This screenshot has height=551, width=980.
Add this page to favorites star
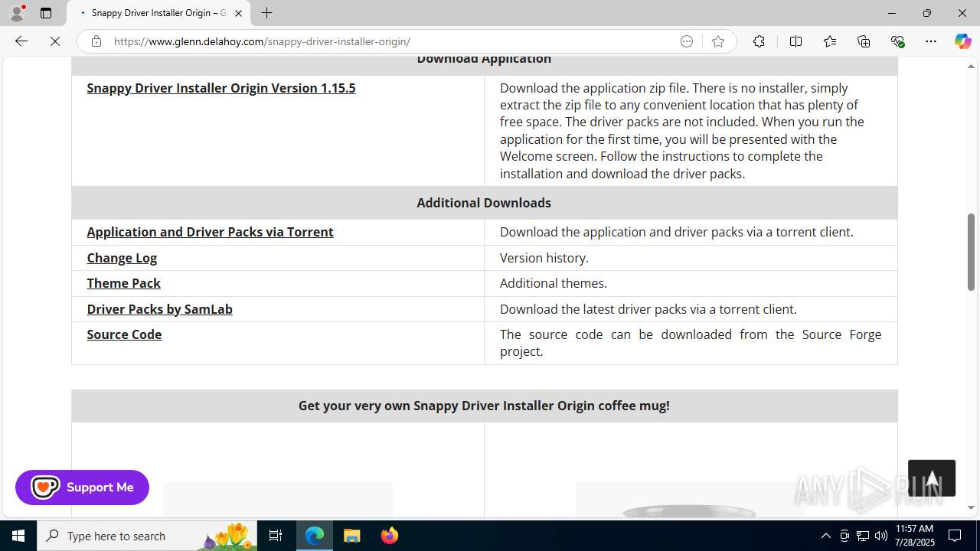718,41
